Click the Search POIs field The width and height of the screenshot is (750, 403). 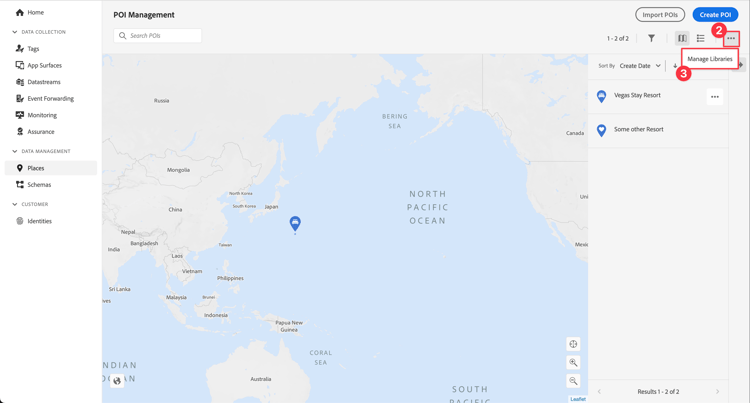pos(157,35)
